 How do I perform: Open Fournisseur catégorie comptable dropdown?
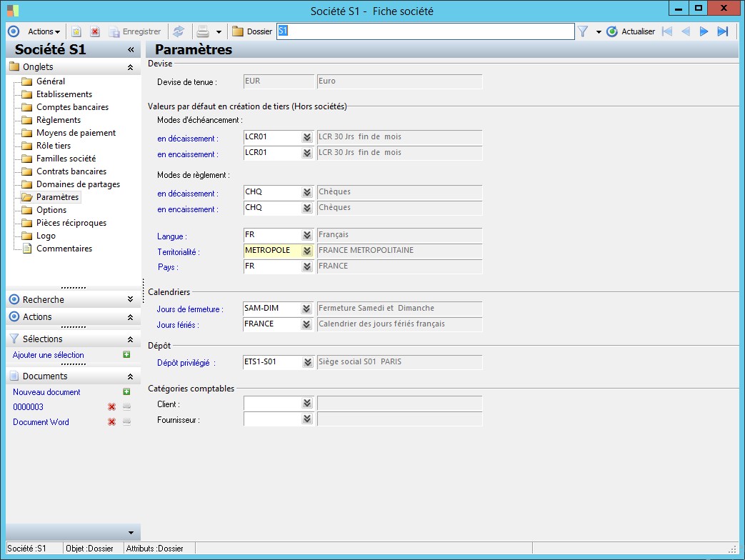pos(307,419)
